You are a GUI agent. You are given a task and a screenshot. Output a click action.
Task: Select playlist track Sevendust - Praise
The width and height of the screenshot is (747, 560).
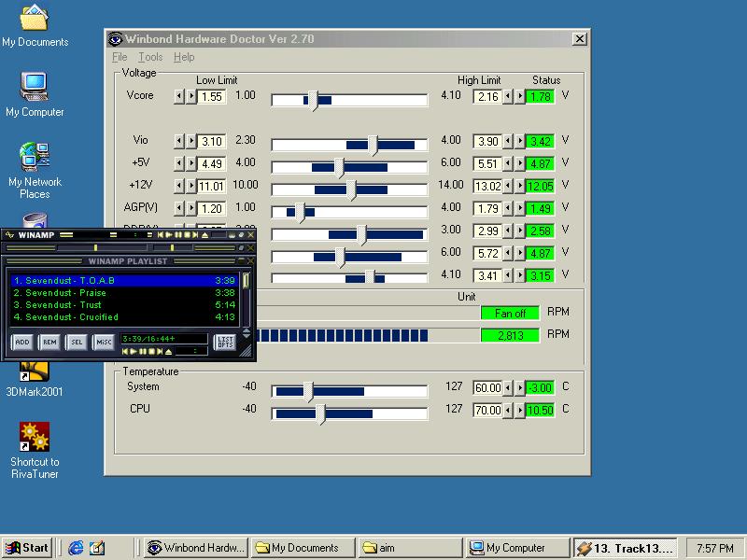click(124, 293)
